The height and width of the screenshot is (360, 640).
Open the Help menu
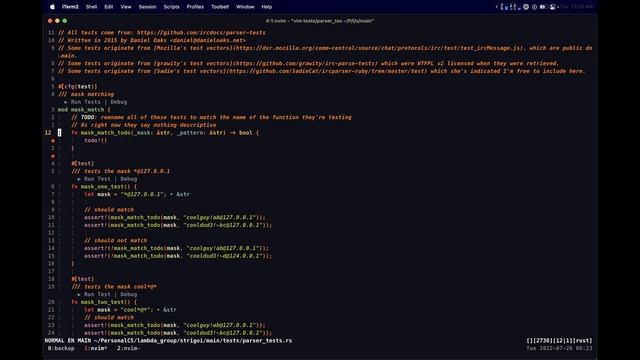pos(267,7)
